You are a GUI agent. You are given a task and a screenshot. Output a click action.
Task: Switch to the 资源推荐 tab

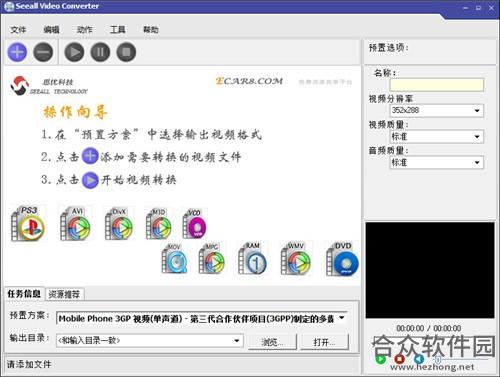coord(64,294)
